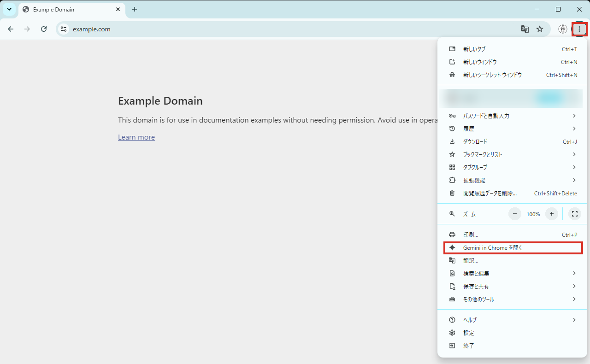Viewport: 590px width, 364px height.
Task: Expand the タブグループ submenu
Action: click(x=513, y=168)
